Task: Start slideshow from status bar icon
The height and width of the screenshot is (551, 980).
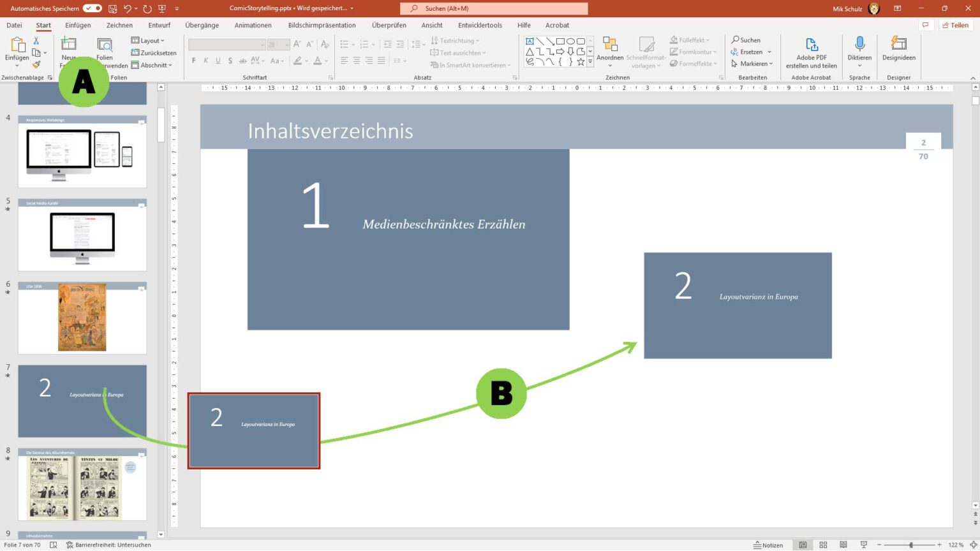Action: [x=864, y=545]
